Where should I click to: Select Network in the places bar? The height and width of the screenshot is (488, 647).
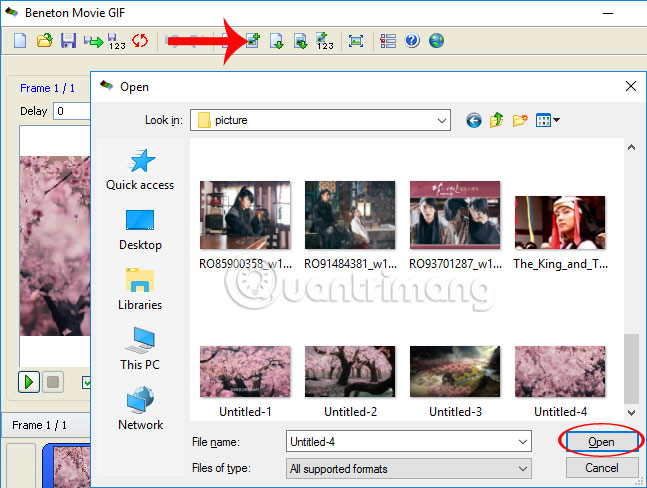pyautogui.click(x=140, y=408)
